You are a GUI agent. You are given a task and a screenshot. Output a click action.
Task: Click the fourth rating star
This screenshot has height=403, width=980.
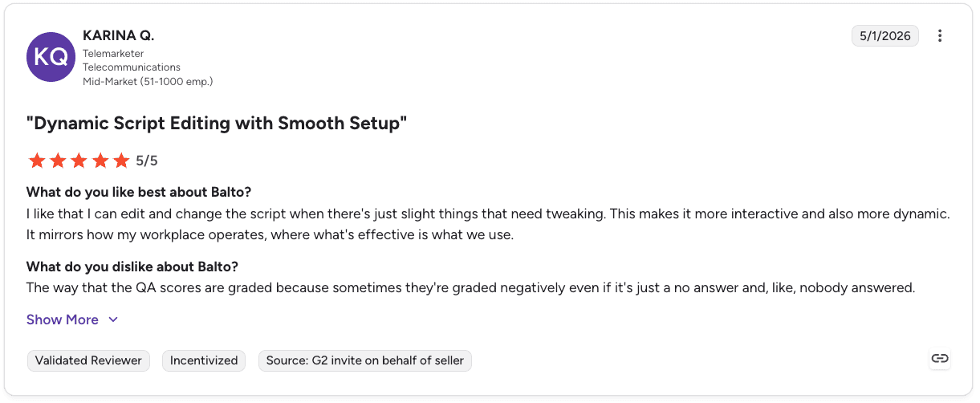tap(100, 161)
